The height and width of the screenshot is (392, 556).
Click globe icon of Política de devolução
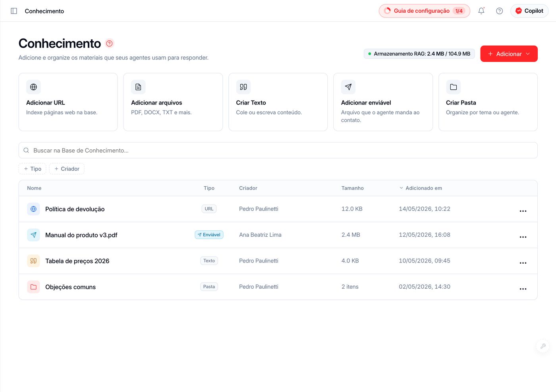click(34, 209)
